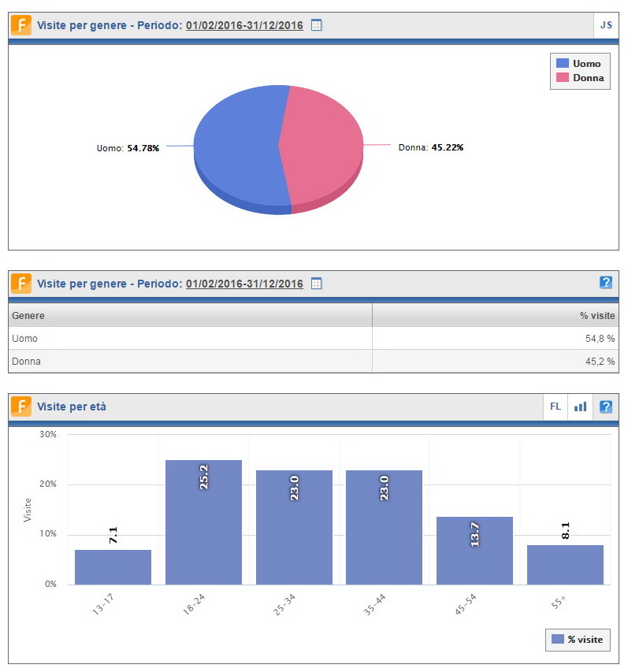This screenshot has height=672, width=628.
Task: Click the Visite y-axis title
Action: coord(28,510)
